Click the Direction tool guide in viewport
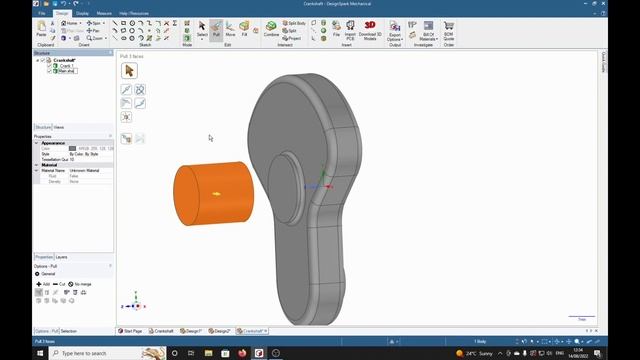 (126, 90)
